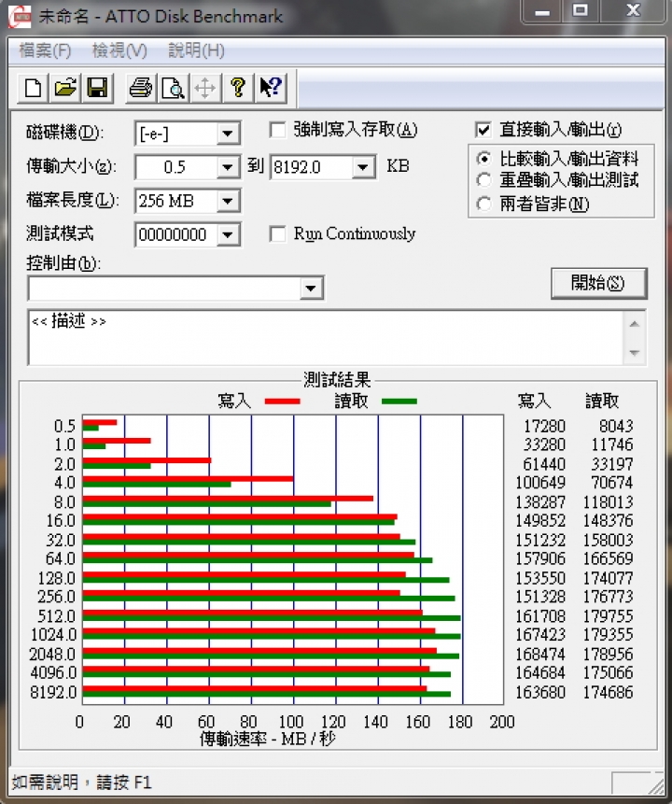This screenshot has height=804, width=672.
Task: Open the 檔案 menu
Action: (x=45, y=50)
